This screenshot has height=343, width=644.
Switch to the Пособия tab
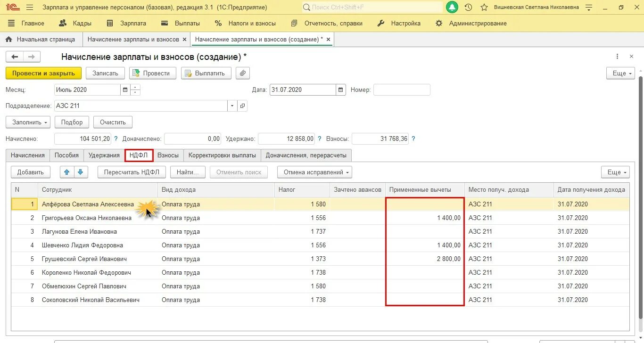66,155
